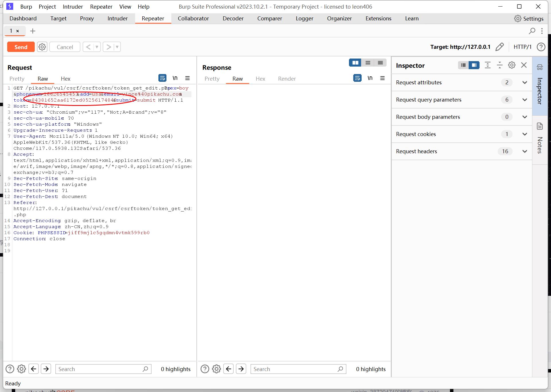Set side-by-side request/response layout
Screen dimensions: 551x392
pyautogui.click(x=355, y=63)
